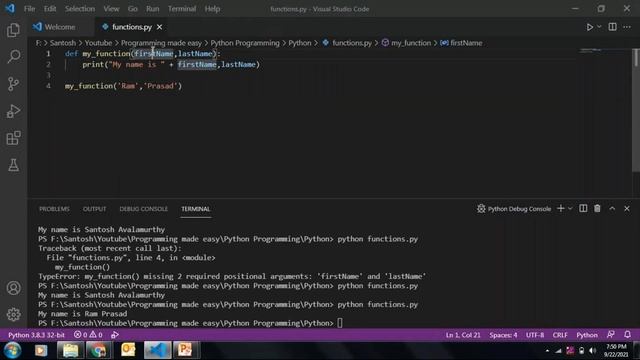The height and width of the screenshot is (360, 640).
Task: Open errors and warnings status item
Action: pos(88,335)
